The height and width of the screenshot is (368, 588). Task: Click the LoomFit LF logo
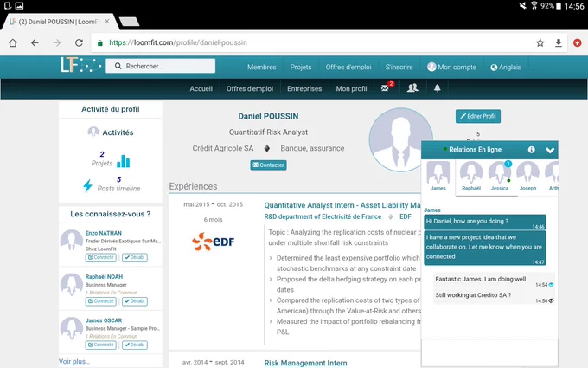[80, 65]
